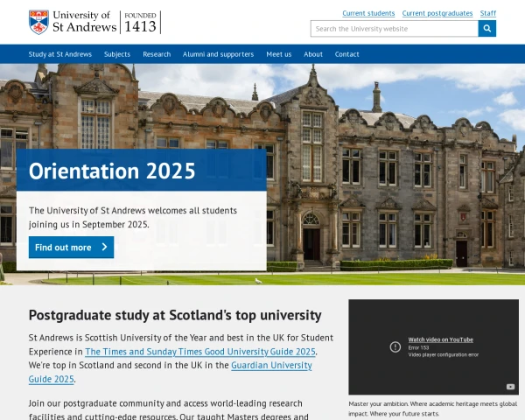Click the search the University website field
Image resolution: width=525 pixels, height=420 pixels.
coord(395,29)
